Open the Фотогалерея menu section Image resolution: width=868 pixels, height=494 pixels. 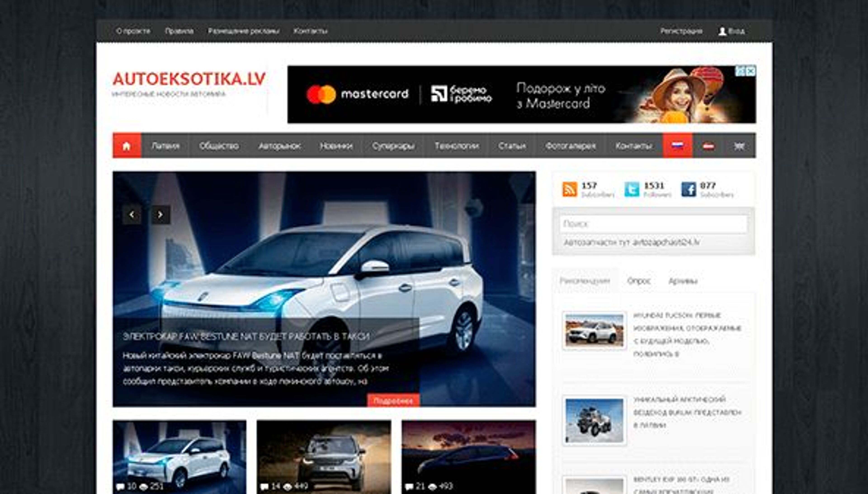(x=571, y=146)
